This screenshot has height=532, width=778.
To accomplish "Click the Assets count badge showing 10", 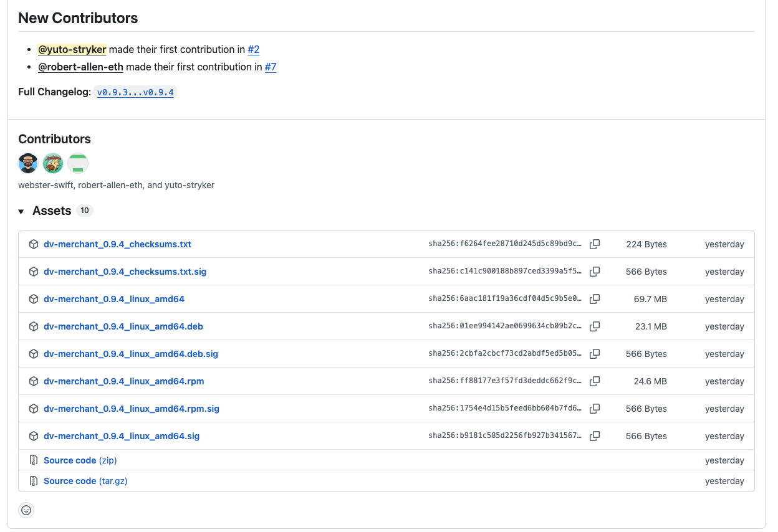I will coord(85,211).
